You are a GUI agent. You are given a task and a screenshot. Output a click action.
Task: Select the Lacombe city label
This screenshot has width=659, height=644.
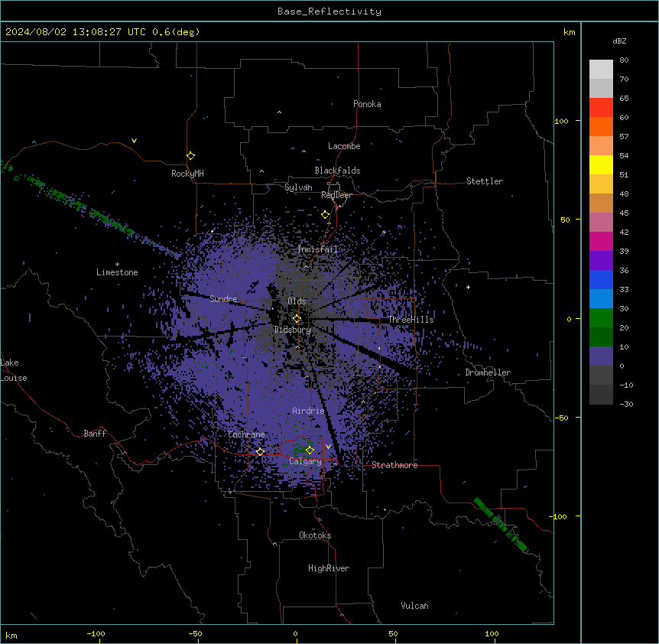pyautogui.click(x=344, y=146)
